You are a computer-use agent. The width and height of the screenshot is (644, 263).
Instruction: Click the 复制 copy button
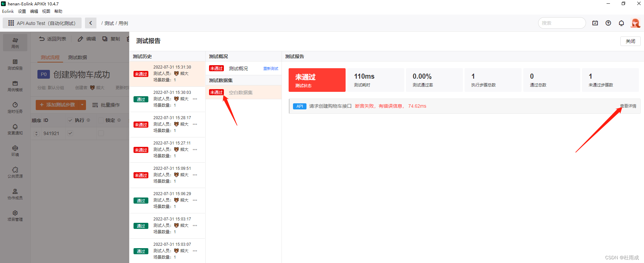click(111, 39)
